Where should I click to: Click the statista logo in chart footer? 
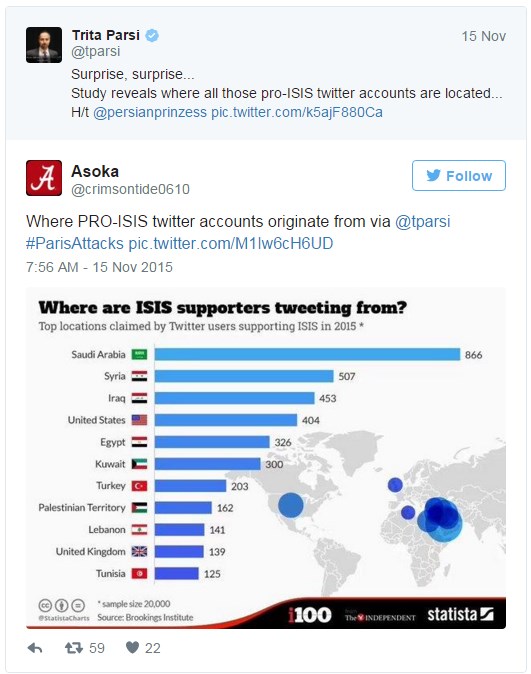tap(460, 615)
